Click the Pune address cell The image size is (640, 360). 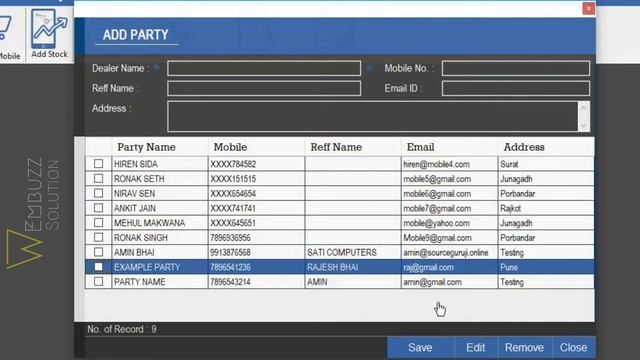[x=546, y=267]
